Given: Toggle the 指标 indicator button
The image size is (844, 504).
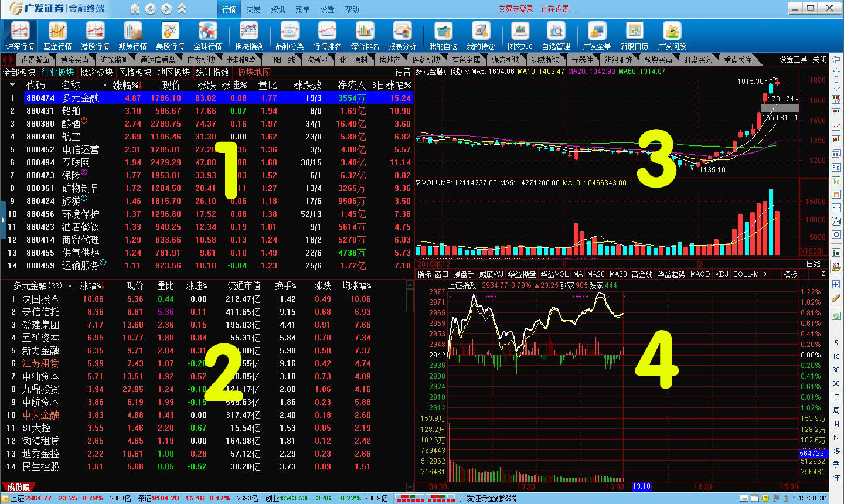Looking at the screenshot, I should point(424,274).
